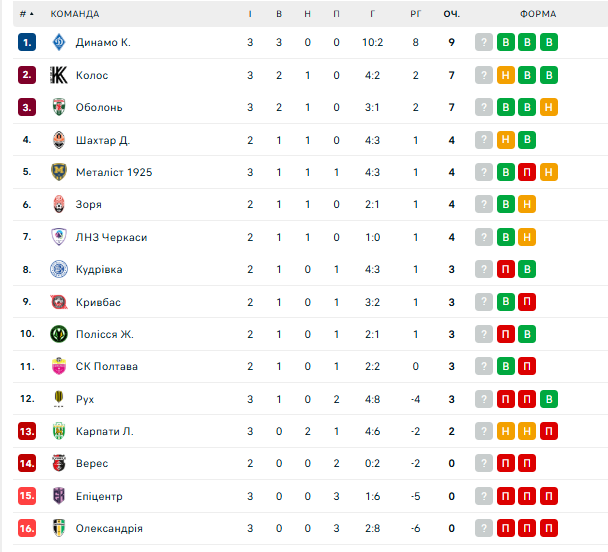608x552 pixels.
Task: Click the Динамо К. club logo
Action: 58,43
